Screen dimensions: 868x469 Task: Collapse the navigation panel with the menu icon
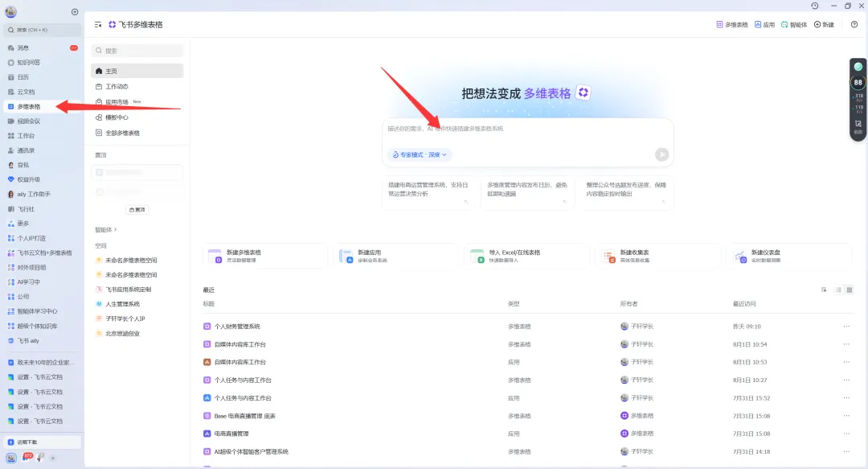coord(98,24)
